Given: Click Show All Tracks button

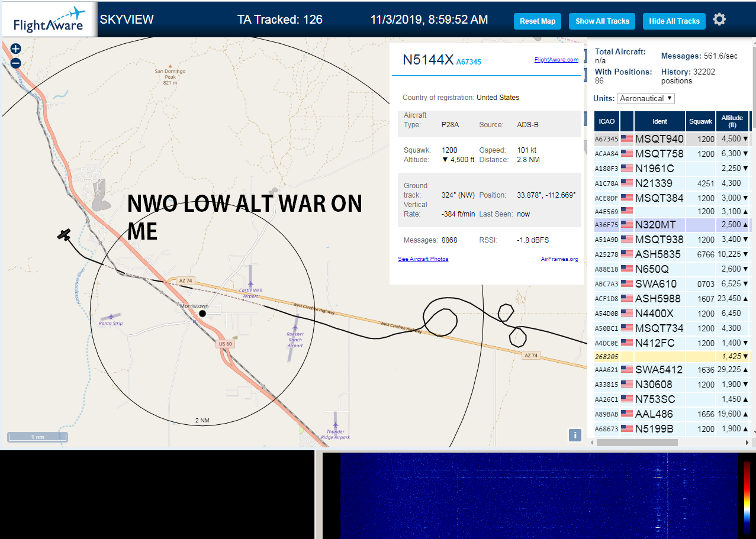Looking at the screenshot, I should coord(602,21).
